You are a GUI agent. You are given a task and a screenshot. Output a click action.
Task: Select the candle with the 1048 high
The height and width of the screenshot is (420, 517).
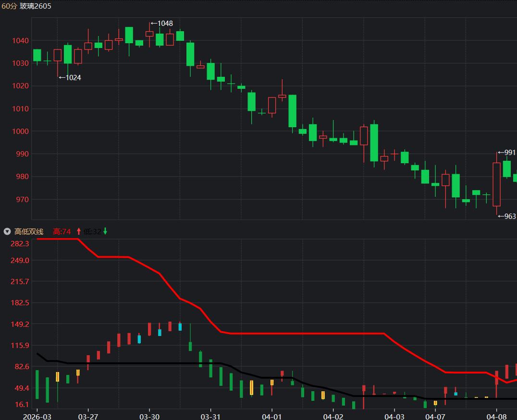149,34
